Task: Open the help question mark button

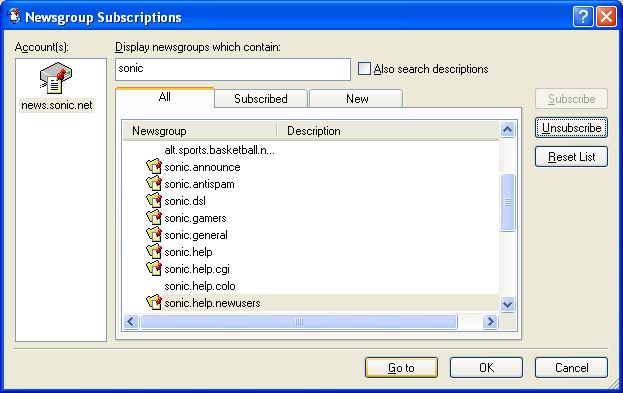Action: click(583, 17)
